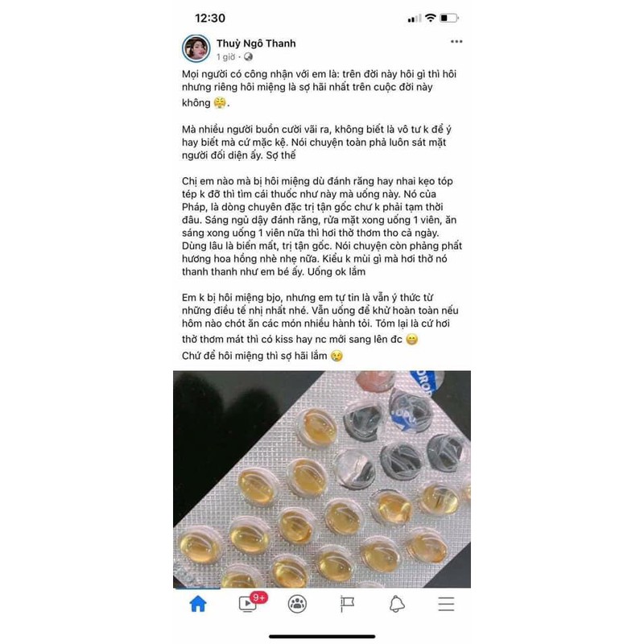Tap the three-dot post options menu
This screenshot has height=644, width=644.
pyautogui.click(x=456, y=42)
